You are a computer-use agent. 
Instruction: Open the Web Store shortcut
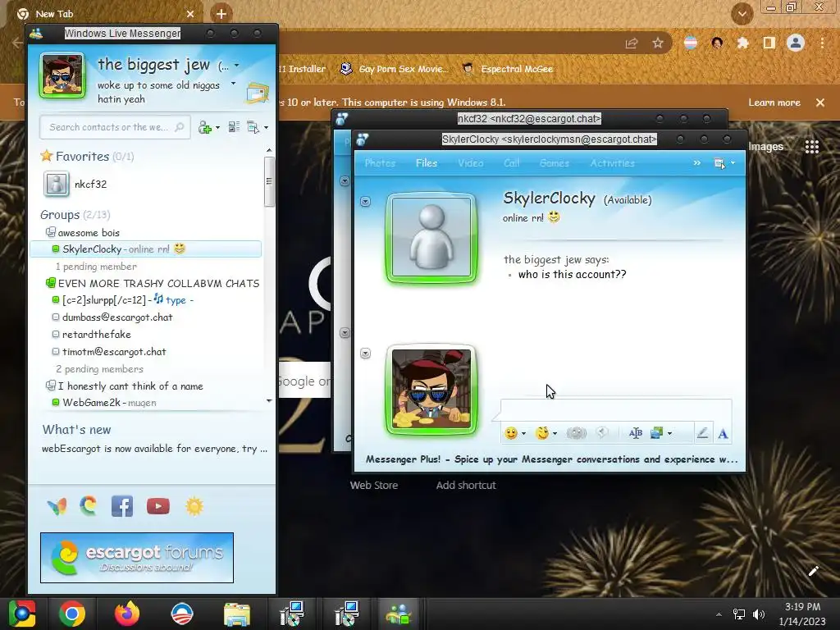374,486
